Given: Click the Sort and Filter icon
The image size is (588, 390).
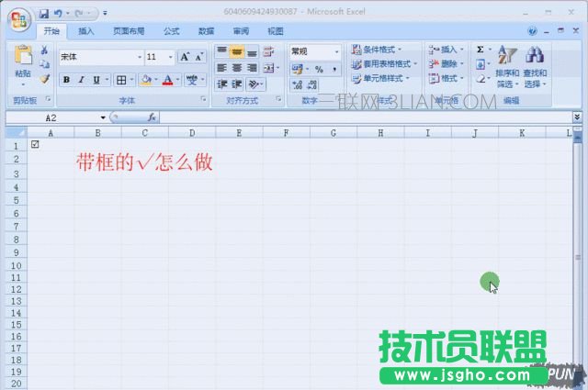Looking at the screenshot, I should point(507,57).
